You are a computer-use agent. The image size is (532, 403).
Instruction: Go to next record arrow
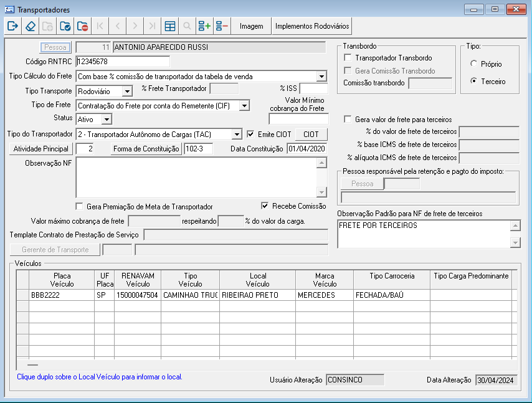[x=135, y=26]
